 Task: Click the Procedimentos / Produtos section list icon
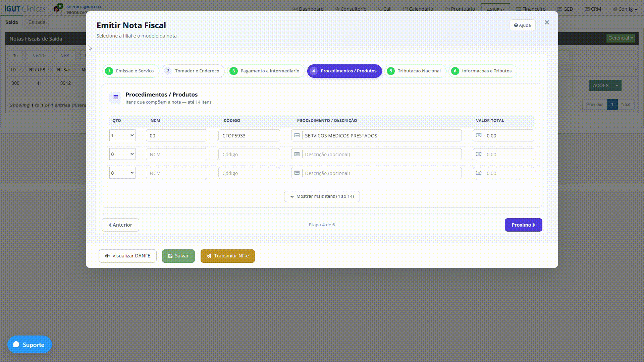[115, 98]
